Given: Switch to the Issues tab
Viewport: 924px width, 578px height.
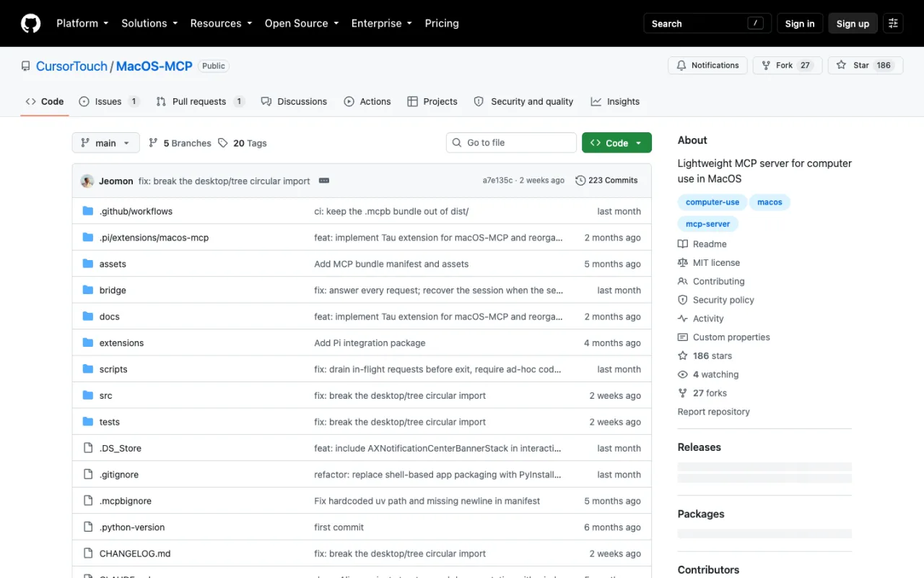Looking at the screenshot, I should [x=109, y=101].
